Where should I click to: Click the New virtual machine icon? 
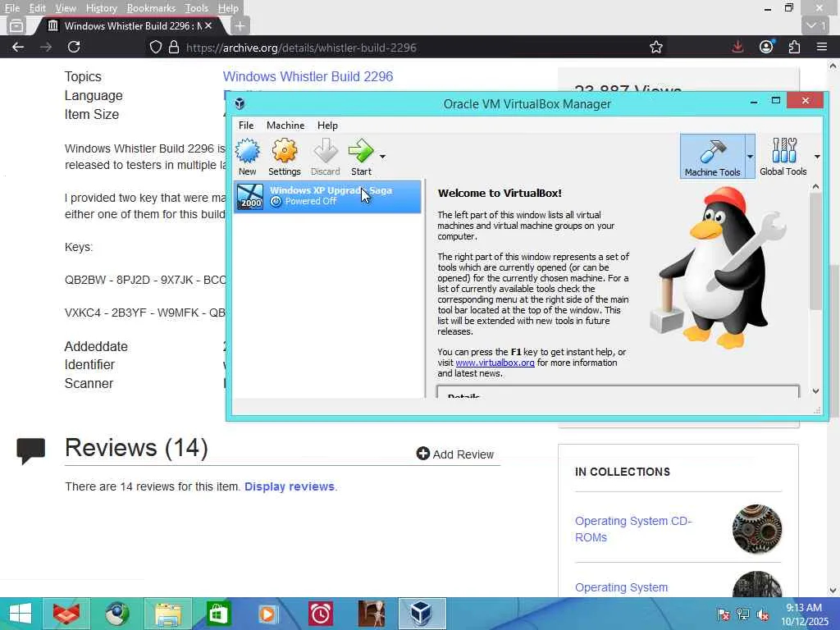pyautogui.click(x=248, y=156)
